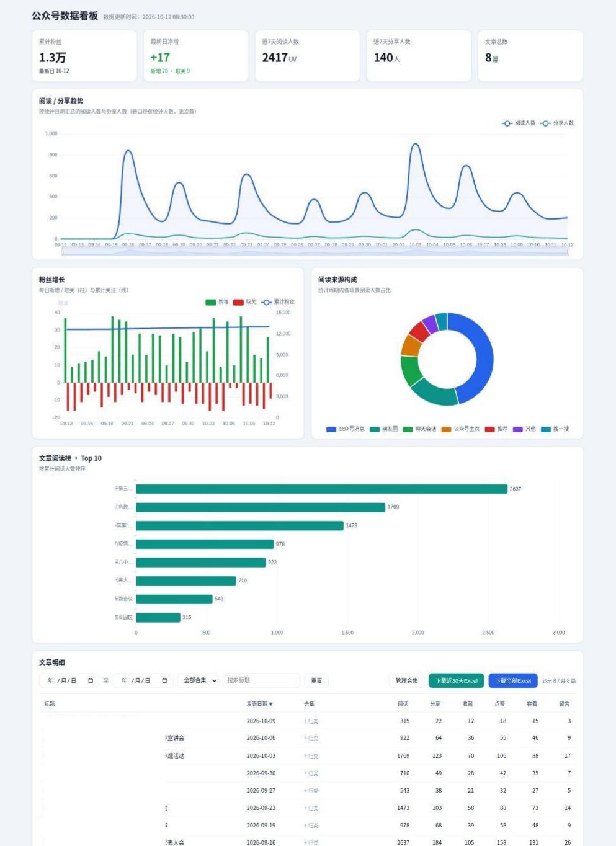The height and width of the screenshot is (846, 616).
Task: Click the 近7天阅读人数 2417 card
Action: 308,56
